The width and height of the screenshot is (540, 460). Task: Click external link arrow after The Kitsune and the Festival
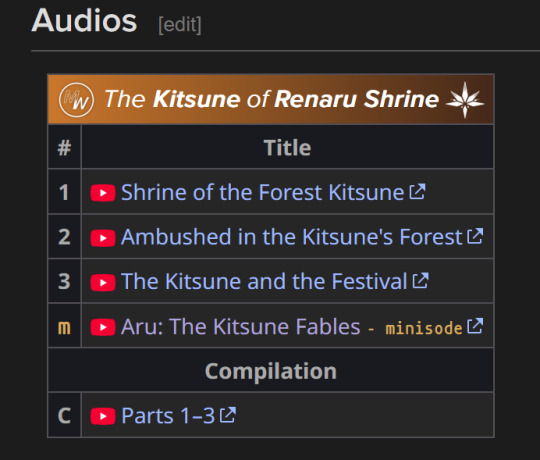click(x=420, y=281)
